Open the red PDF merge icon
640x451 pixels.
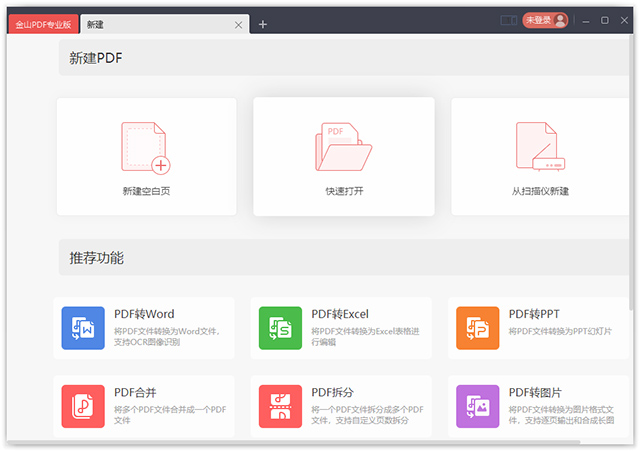coord(83,407)
